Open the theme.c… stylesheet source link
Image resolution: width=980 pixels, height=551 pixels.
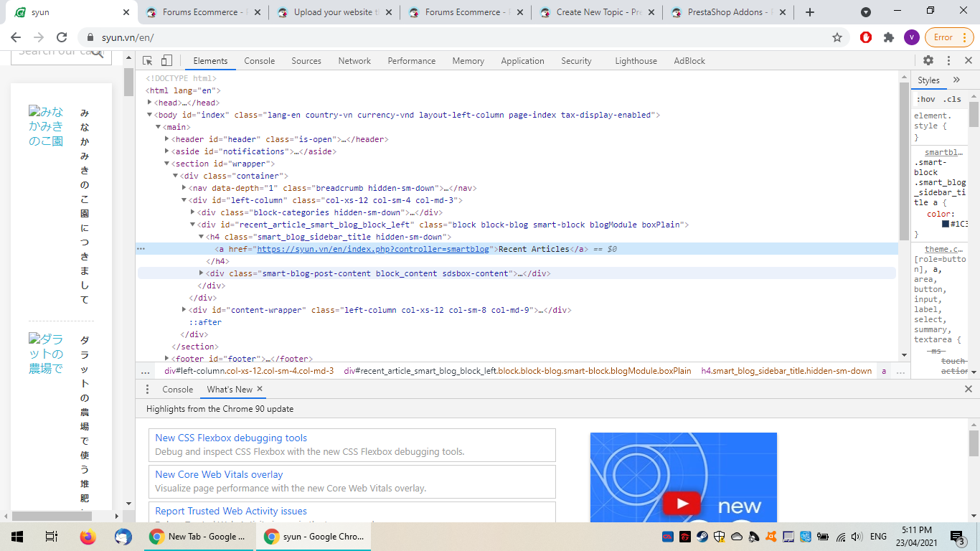943,249
